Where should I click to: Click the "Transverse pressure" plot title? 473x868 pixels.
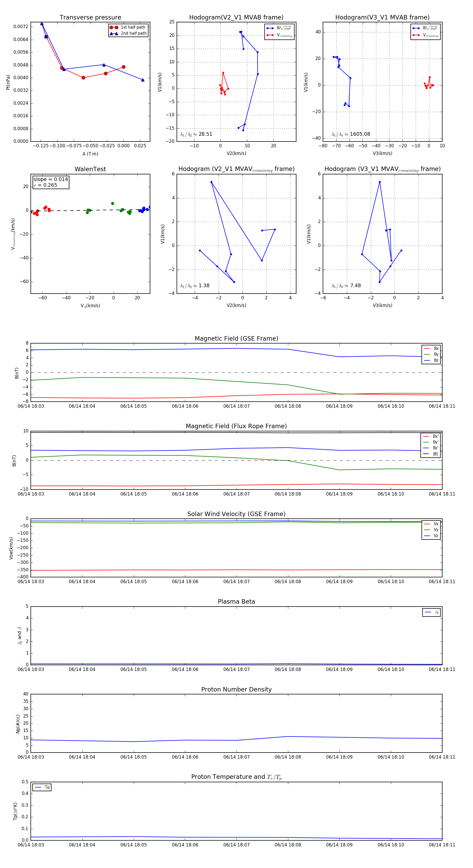(90, 18)
